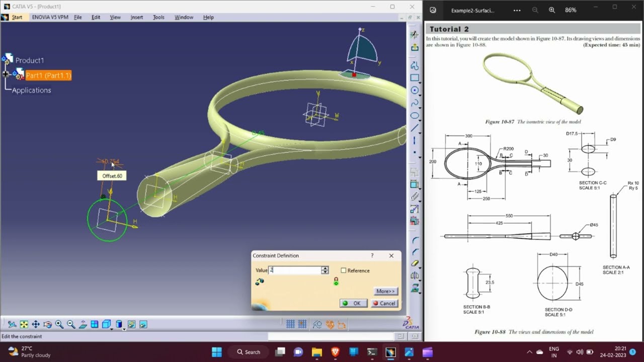Open the ENOVIA V5 VPM menu

click(50, 17)
